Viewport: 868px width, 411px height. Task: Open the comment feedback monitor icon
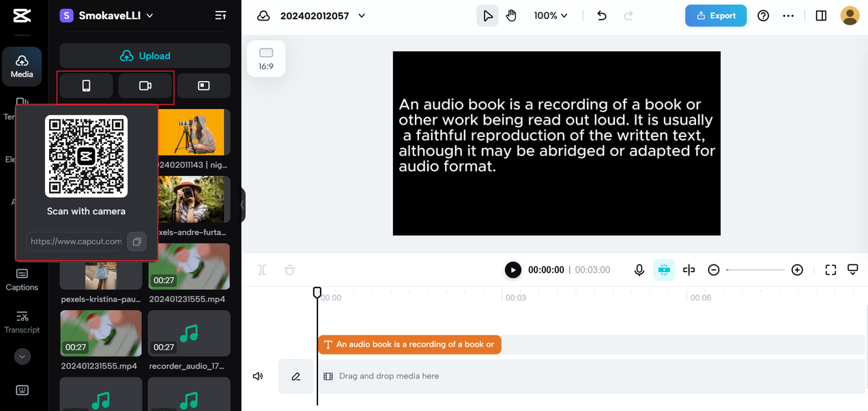click(852, 270)
